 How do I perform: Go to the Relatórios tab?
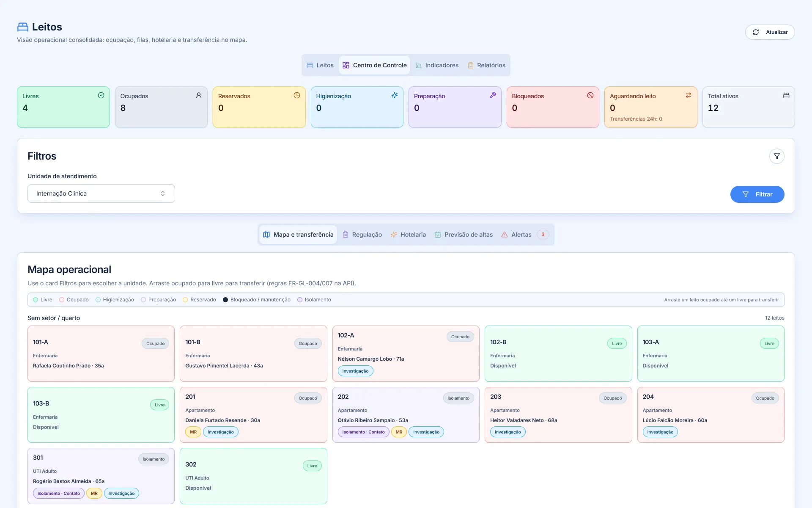486,65
